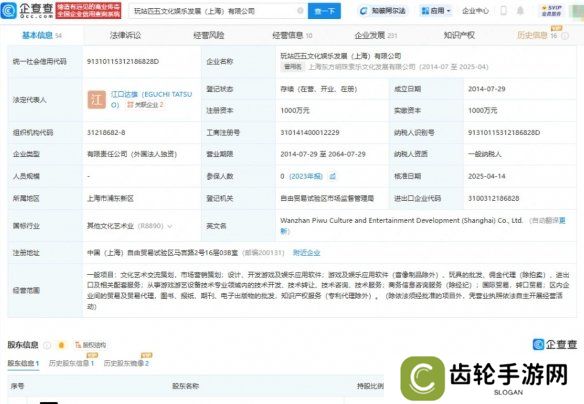
Task: Click the organization code 31218682-8
Action: click(x=106, y=133)
